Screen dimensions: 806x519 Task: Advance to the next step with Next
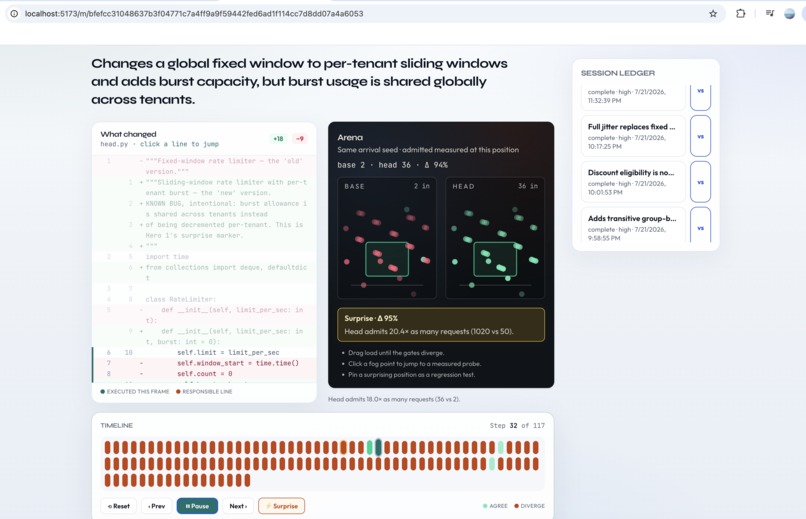(238, 506)
